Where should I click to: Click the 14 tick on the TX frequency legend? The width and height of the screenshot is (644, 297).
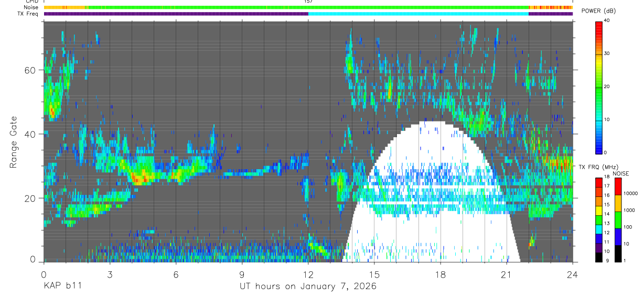pyautogui.click(x=608, y=214)
